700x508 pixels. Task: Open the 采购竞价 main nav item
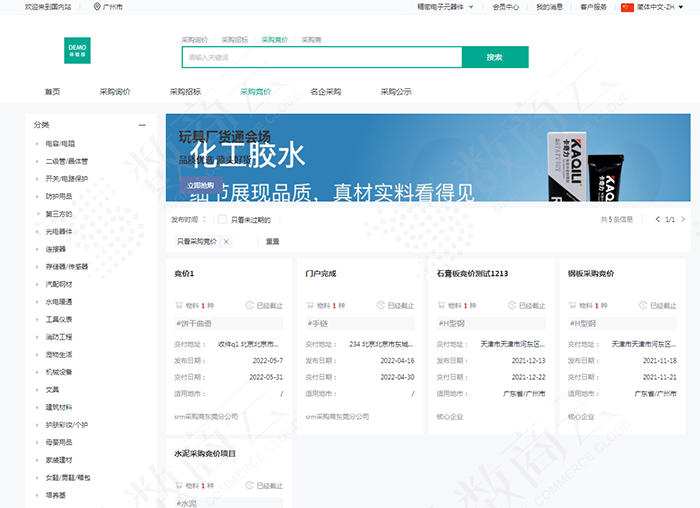(x=255, y=92)
